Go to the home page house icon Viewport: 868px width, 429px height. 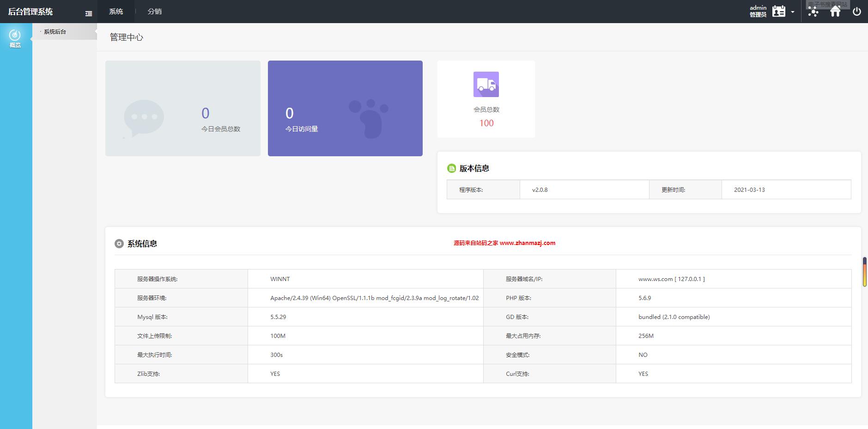point(835,12)
